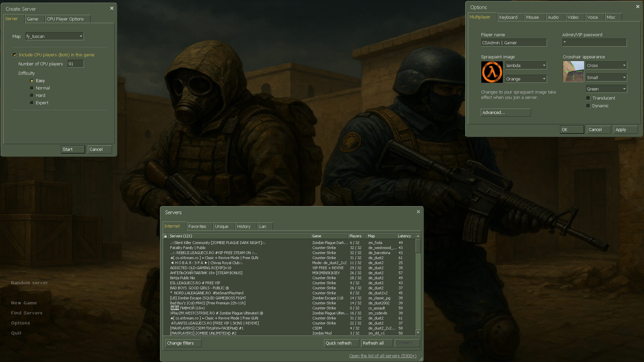Open crosshair type dropdown showing Cross
Image resolution: width=644 pixels, height=362 pixels.
(606, 65)
